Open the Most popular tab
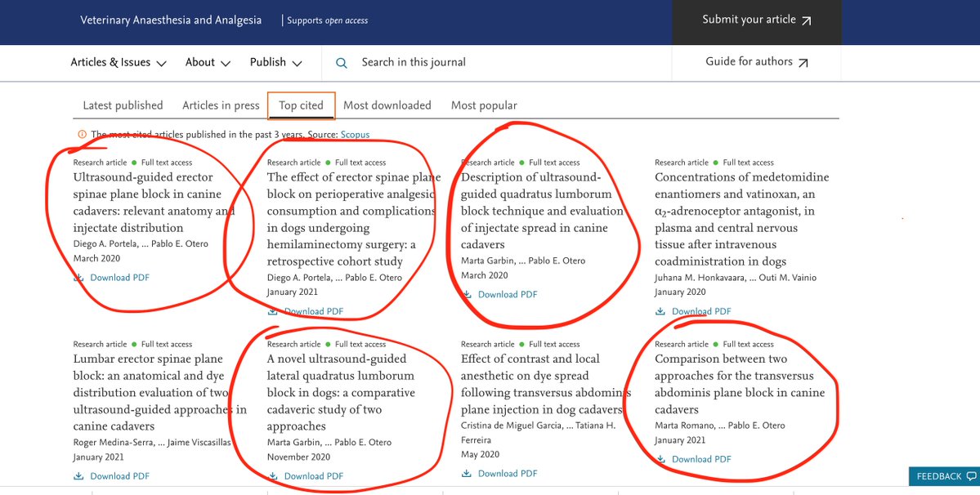The image size is (980, 495). (x=485, y=105)
